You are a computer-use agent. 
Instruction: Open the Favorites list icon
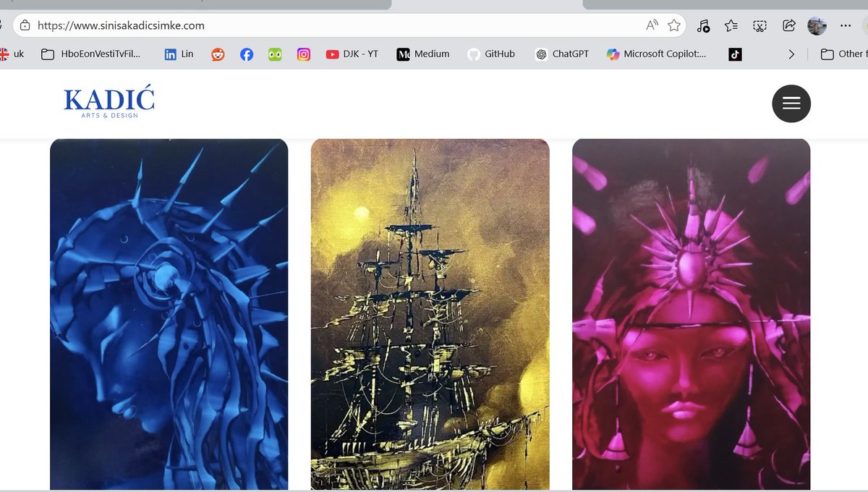coord(731,26)
